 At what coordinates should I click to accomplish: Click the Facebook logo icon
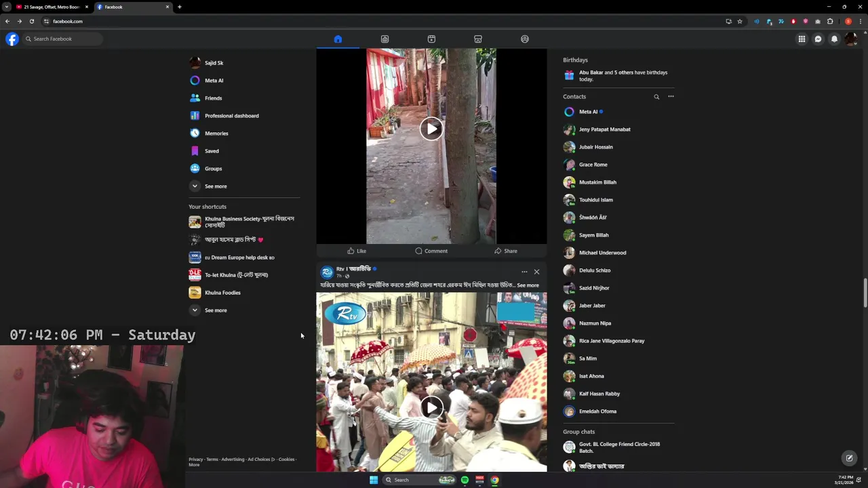(x=12, y=39)
